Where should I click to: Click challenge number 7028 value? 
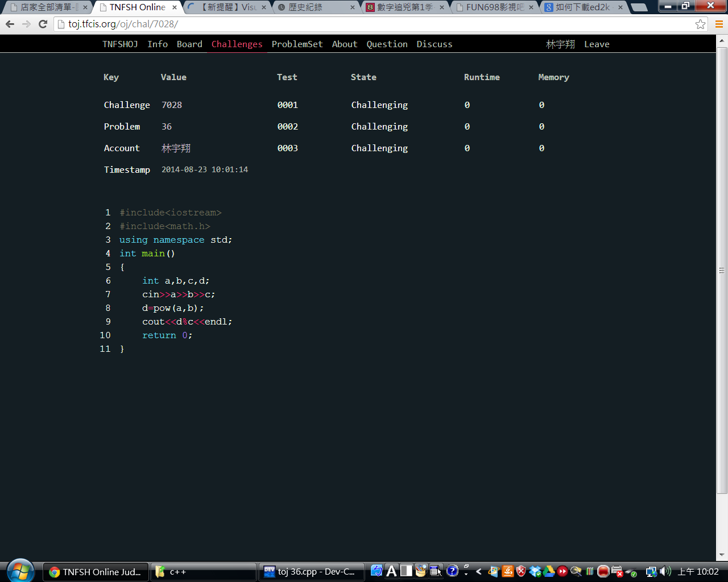(x=172, y=105)
